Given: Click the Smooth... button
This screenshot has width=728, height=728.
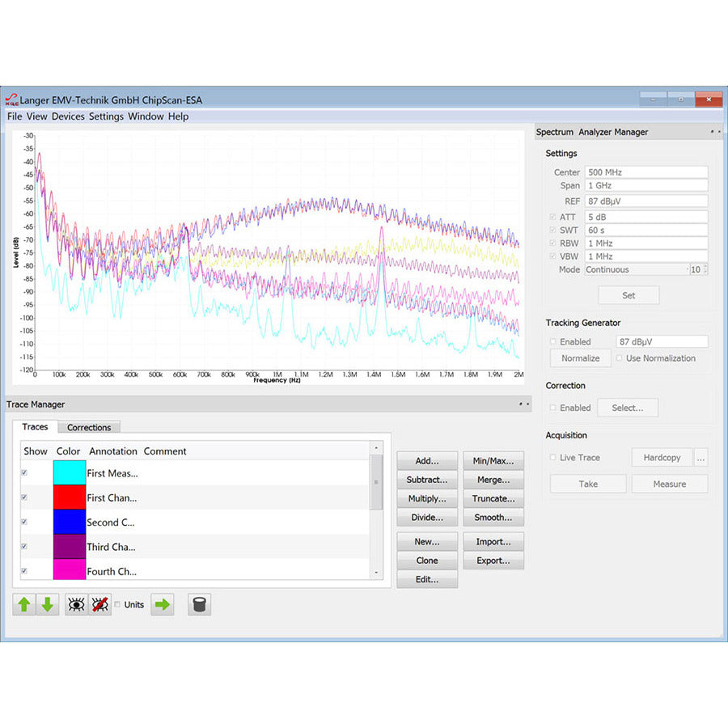Looking at the screenshot, I should tap(493, 518).
